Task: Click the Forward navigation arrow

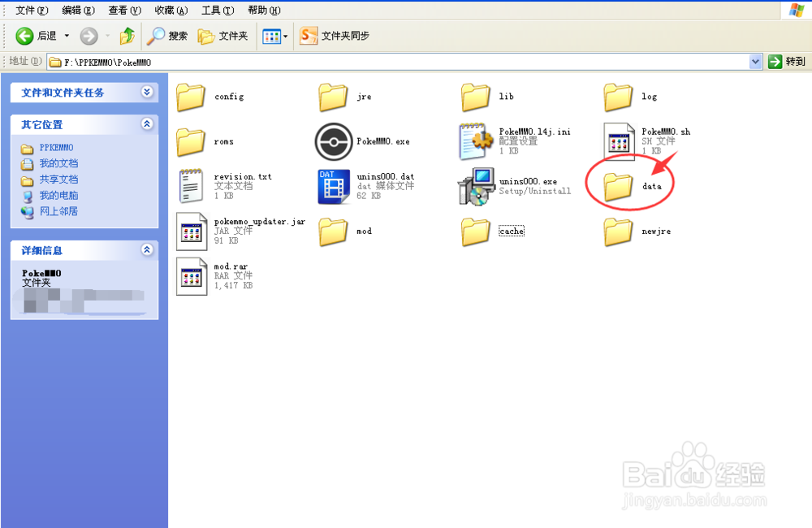Action: point(89,36)
